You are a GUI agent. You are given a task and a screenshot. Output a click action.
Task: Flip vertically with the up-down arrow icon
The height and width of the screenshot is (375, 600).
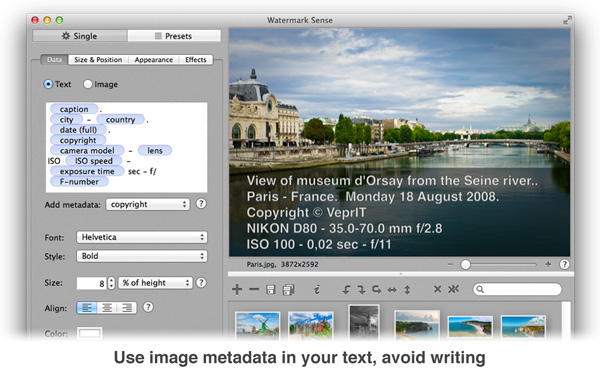[407, 290]
